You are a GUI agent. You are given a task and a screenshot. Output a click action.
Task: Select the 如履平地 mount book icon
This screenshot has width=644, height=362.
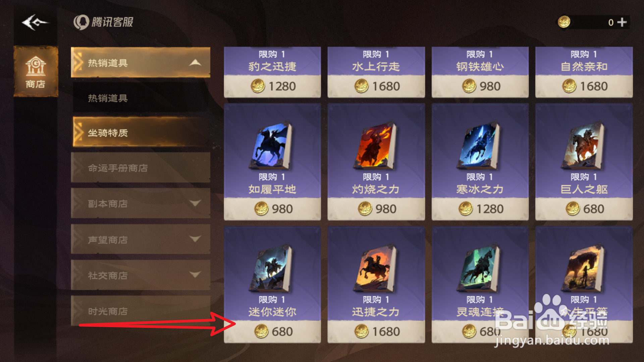271,146
